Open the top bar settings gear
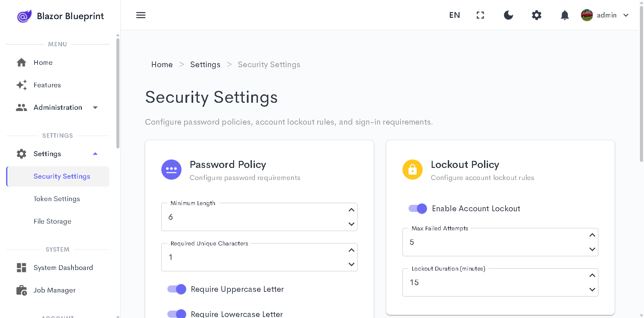This screenshot has height=318, width=644. coord(537,15)
